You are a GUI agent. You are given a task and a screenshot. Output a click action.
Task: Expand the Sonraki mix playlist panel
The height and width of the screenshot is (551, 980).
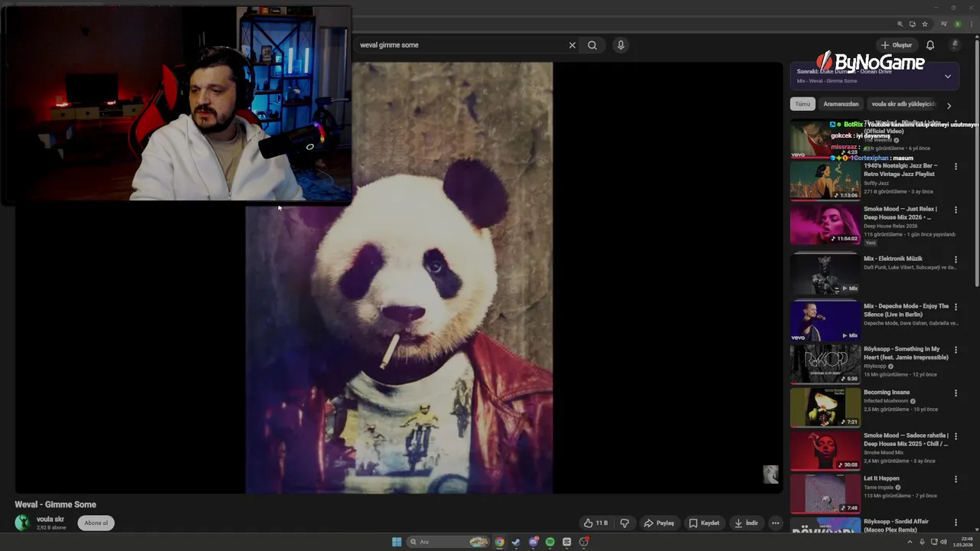(x=948, y=77)
